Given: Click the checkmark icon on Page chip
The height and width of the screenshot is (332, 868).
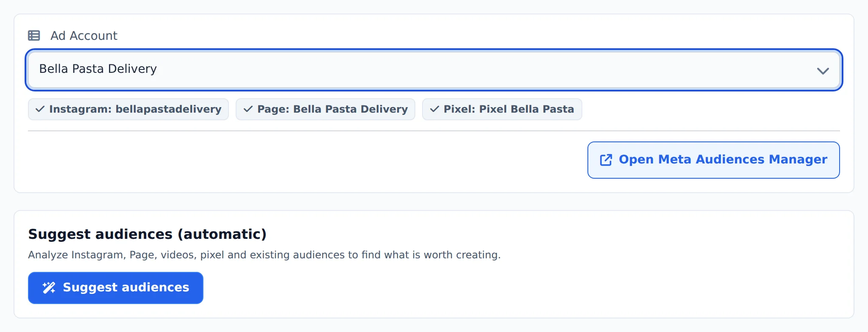Looking at the screenshot, I should pyautogui.click(x=248, y=109).
